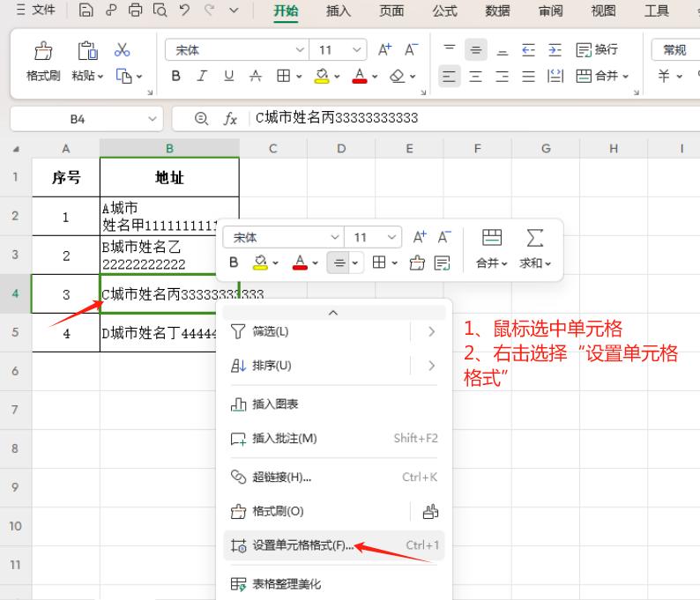Open the ribbon font name dropdown
This screenshot has width=700, height=600.
pyautogui.click(x=300, y=49)
